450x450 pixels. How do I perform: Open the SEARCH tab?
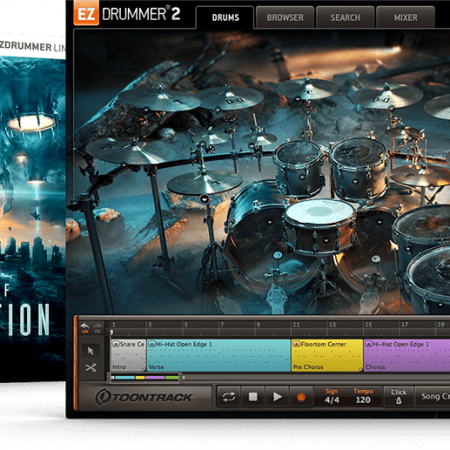point(345,17)
